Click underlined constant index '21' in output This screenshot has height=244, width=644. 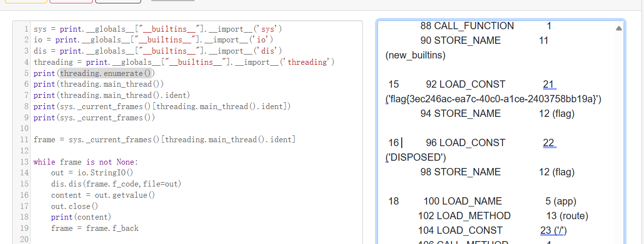coord(549,84)
